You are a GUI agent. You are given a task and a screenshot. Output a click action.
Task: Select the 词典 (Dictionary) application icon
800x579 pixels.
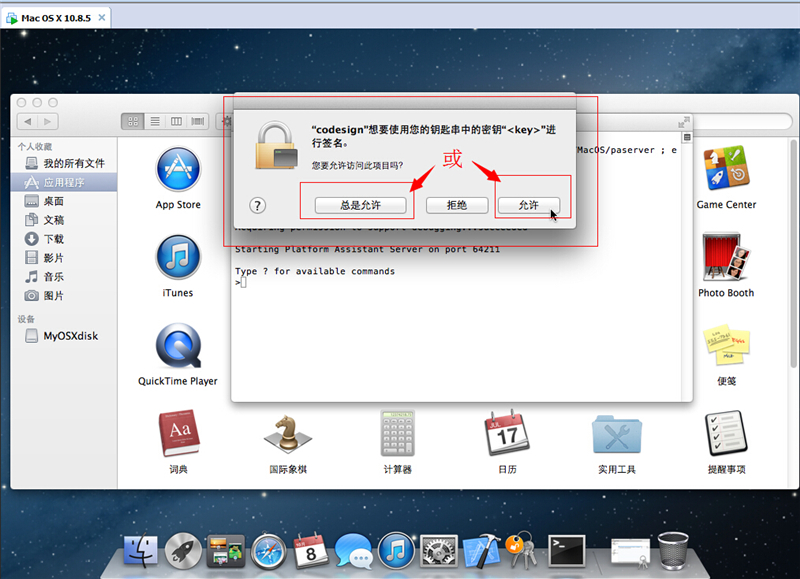pyautogui.click(x=178, y=434)
